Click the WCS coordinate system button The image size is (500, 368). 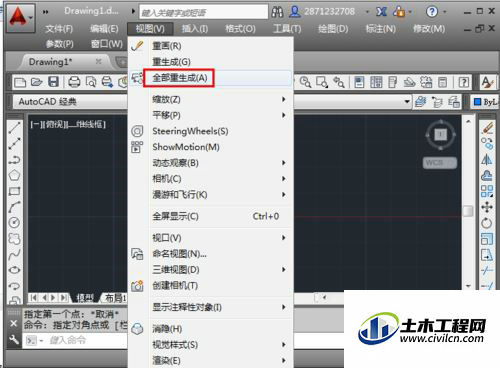[440, 163]
